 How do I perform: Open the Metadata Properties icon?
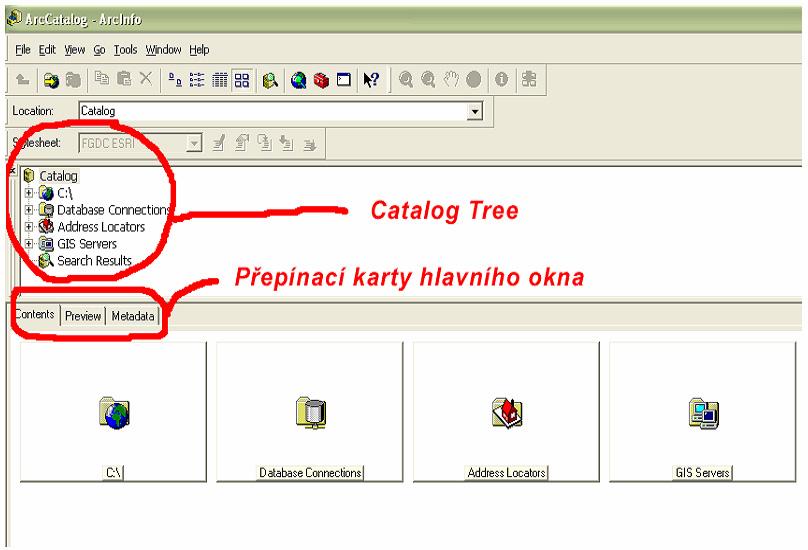241,143
